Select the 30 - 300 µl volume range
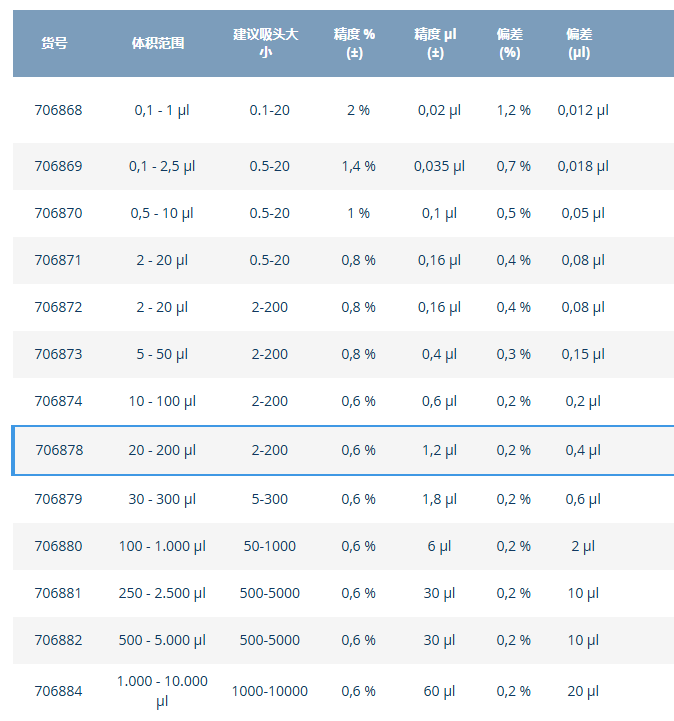The height and width of the screenshot is (721, 674). coord(162,499)
